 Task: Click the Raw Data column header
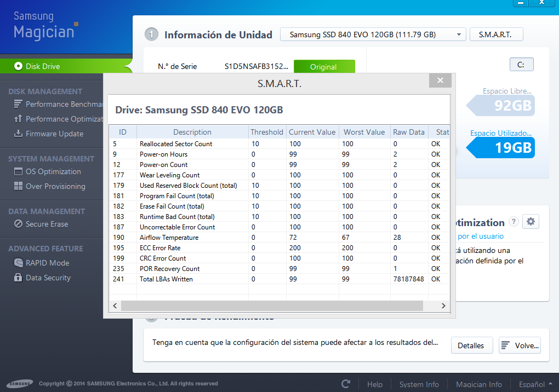coord(409,132)
